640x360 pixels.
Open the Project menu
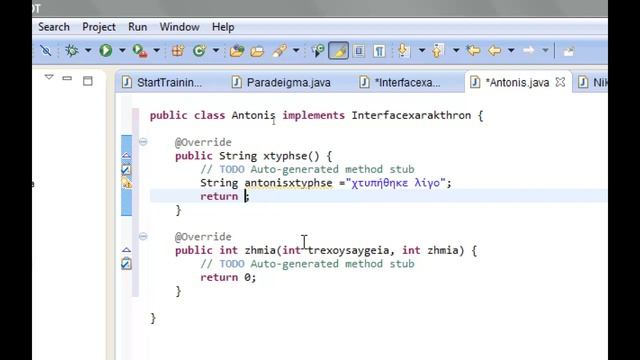[99, 27]
